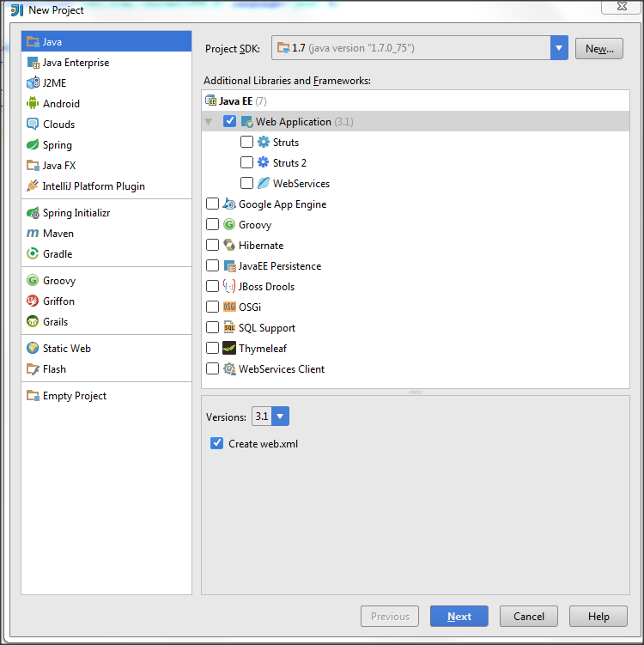Open the Project SDK dropdown arrow
This screenshot has width=644, height=645.
559,48
